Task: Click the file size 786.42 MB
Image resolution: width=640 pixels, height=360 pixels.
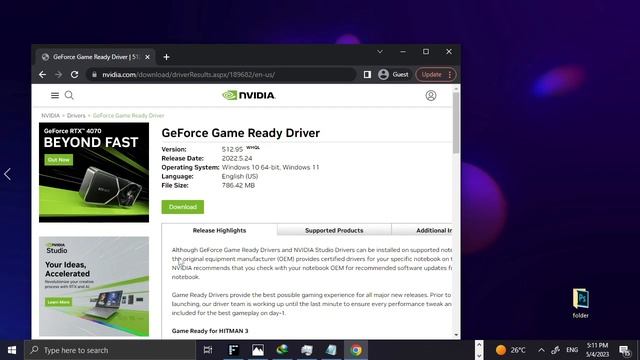Action: pos(238,185)
